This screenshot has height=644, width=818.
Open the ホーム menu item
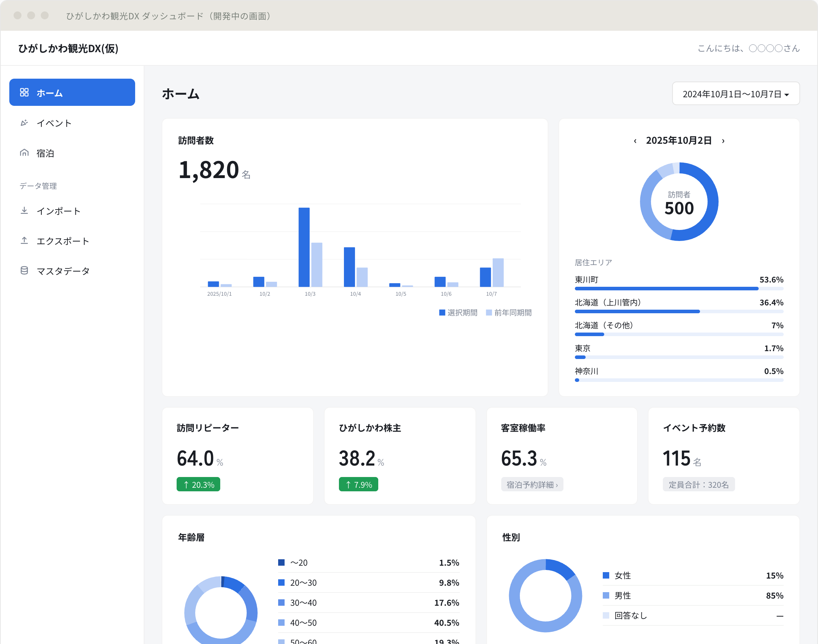pyautogui.click(x=72, y=92)
